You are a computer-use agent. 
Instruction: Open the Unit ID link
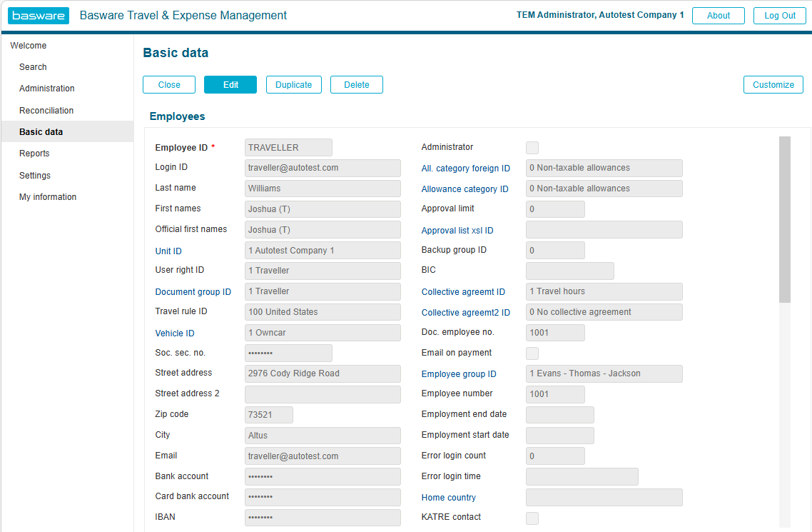(168, 251)
